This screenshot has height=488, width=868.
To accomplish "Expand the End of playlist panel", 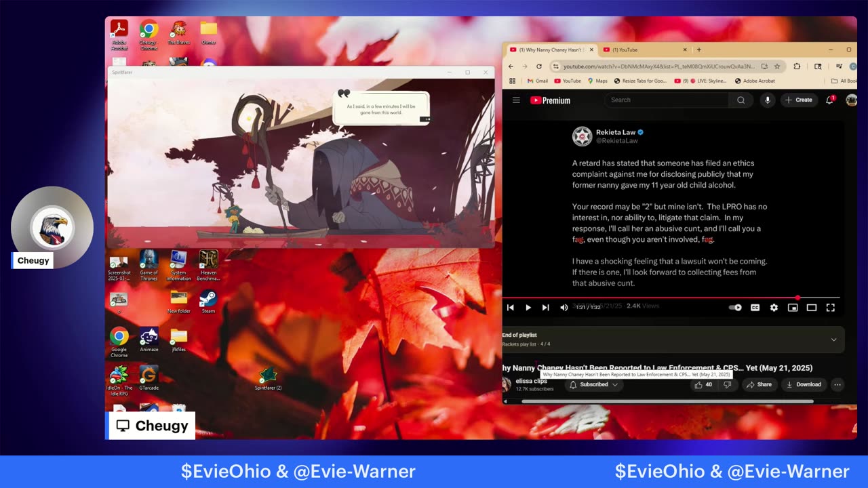I will click(833, 340).
